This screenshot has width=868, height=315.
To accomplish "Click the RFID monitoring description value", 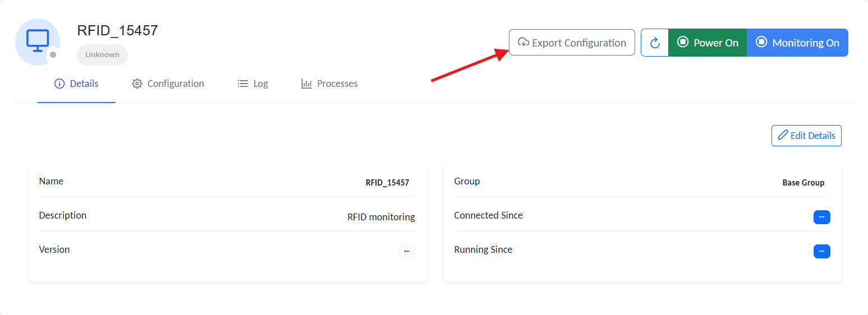I will click(381, 217).
